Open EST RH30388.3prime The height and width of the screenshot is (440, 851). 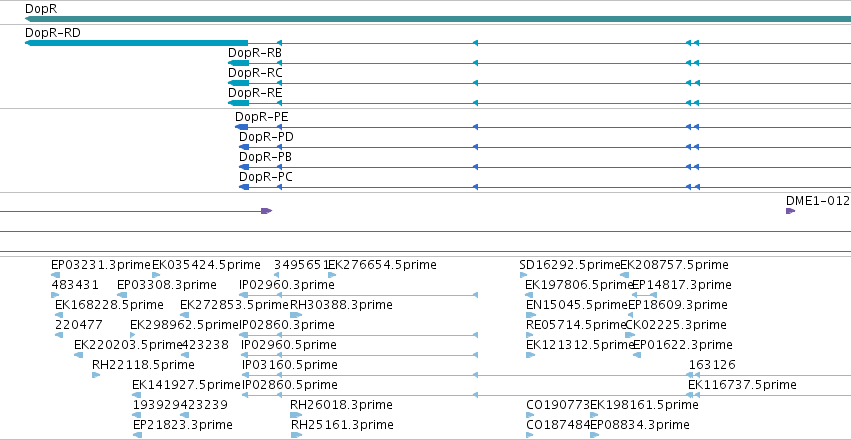click(x=341, y=305)
